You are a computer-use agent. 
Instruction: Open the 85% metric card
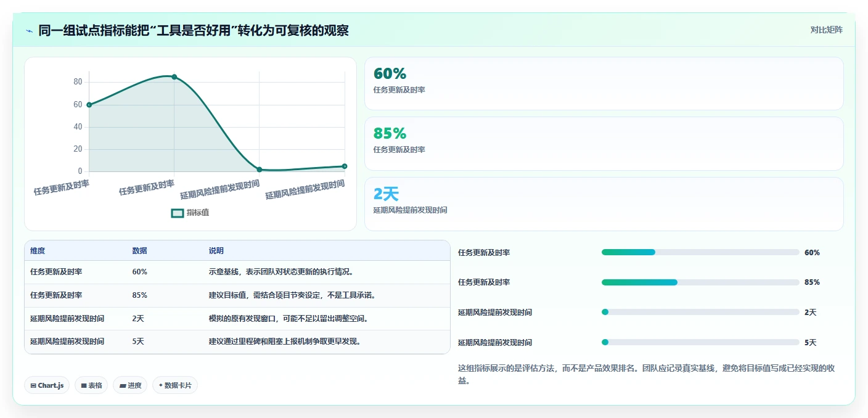point(604,144)
